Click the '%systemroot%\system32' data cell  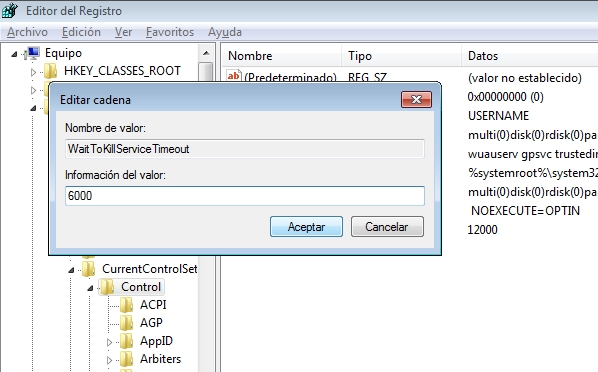[532, 173]
